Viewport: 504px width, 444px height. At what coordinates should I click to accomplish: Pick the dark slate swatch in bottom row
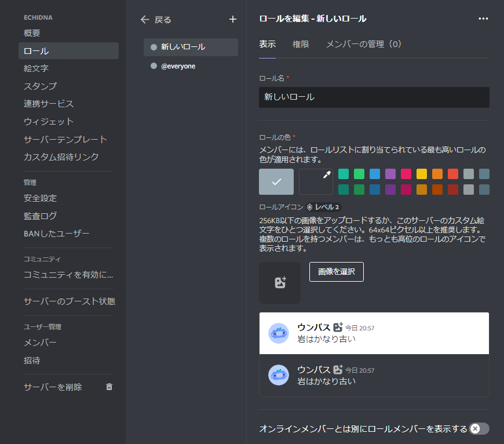484,190
